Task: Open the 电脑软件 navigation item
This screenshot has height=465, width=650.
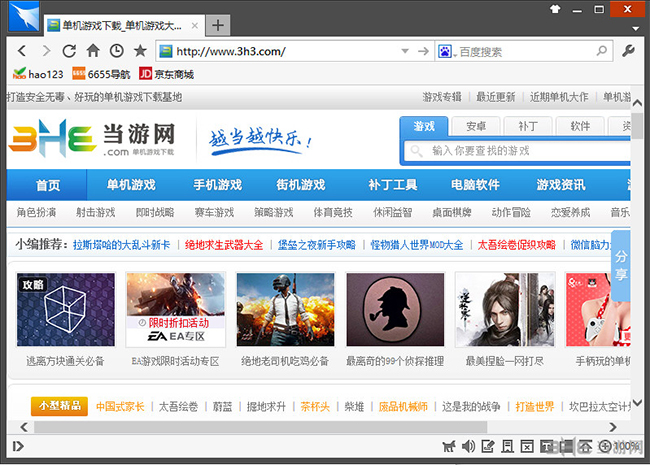Action: click(x=475, y=185)
